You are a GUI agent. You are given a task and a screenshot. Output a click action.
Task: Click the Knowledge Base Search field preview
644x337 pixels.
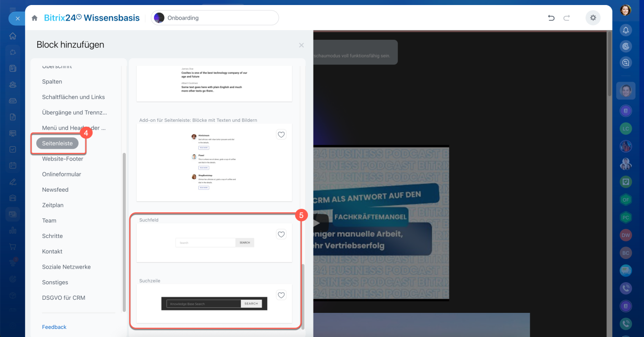coord(204,304)
